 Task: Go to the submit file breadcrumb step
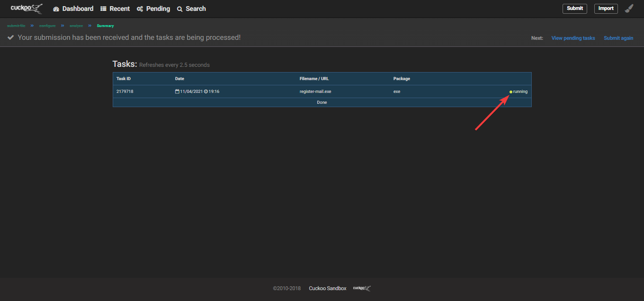point(16,26)
